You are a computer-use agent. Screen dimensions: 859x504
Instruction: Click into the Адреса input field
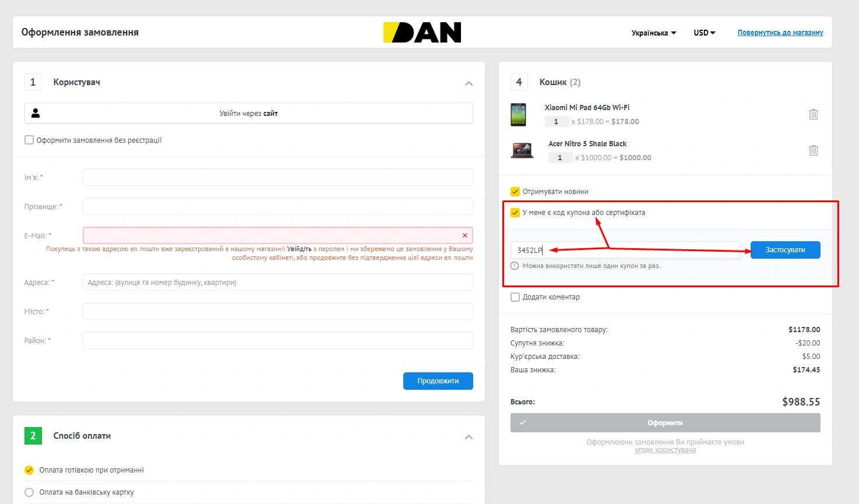(x=277, y=283)
